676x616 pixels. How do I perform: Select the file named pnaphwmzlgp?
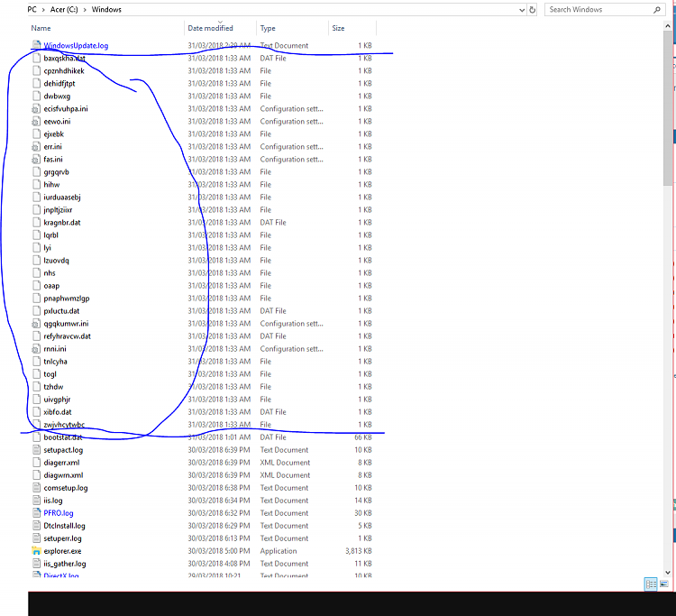(x=67, y=299)
